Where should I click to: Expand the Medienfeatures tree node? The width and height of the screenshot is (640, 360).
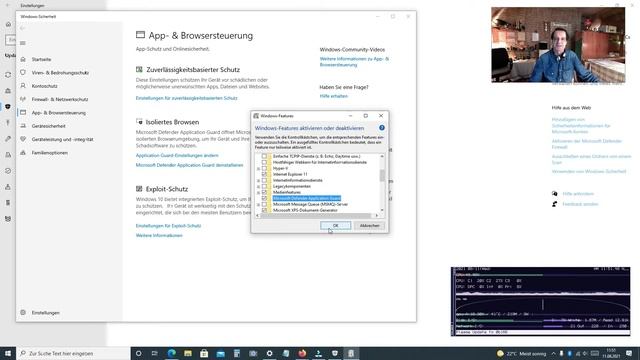coord(258,192)
